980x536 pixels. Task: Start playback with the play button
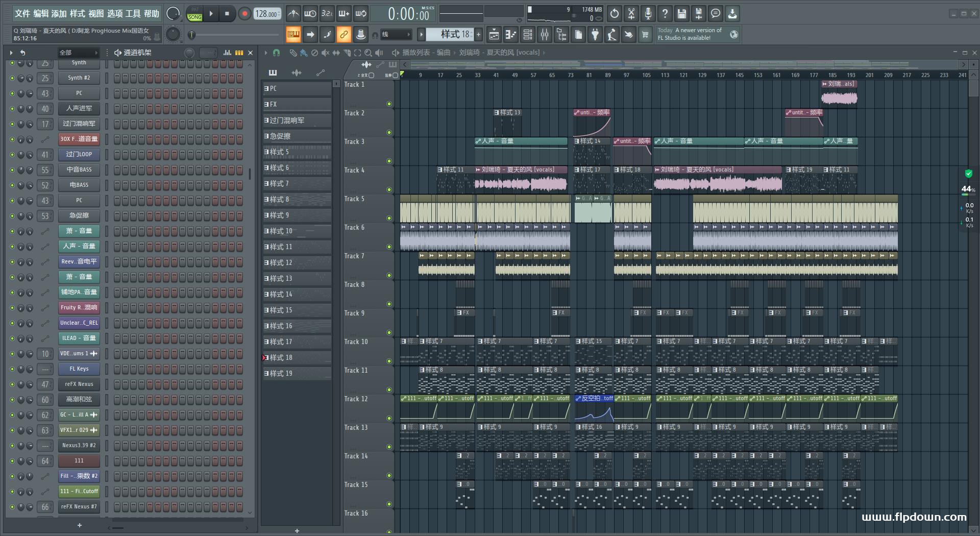tap(211, 14)
